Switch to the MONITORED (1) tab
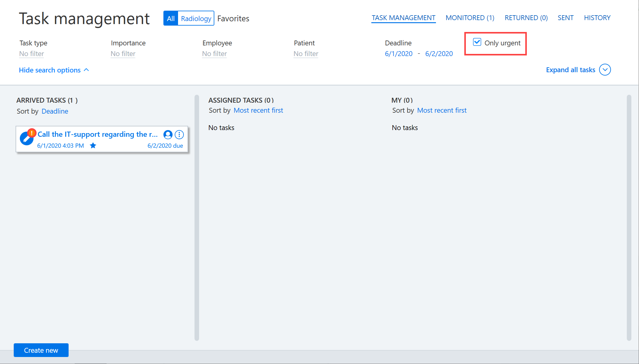639x364 pixels. 470,18
